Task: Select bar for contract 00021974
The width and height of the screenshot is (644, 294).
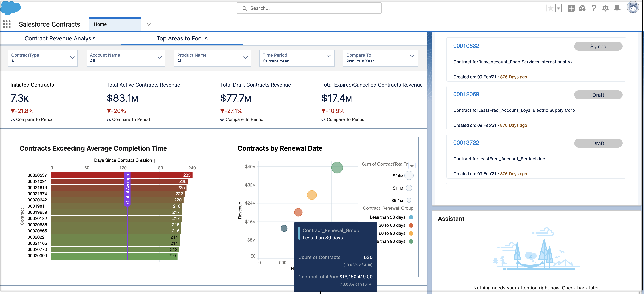Action: (118, 194)
